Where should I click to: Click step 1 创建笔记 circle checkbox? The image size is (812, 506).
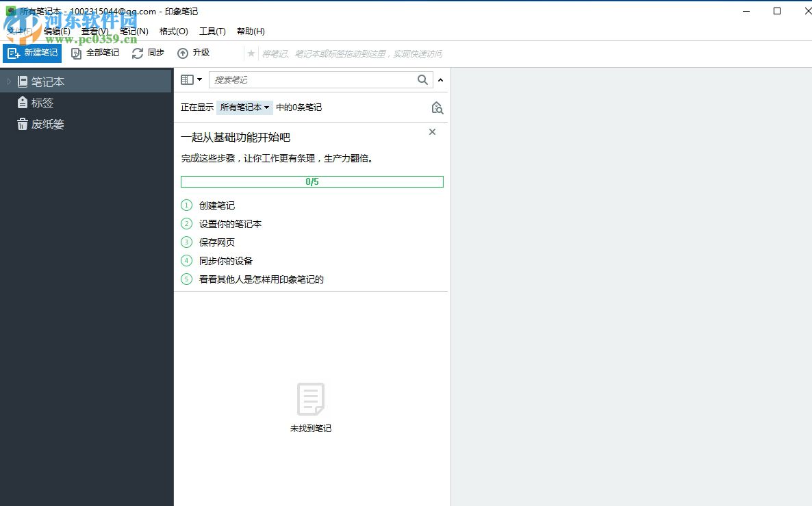point(186,205)
